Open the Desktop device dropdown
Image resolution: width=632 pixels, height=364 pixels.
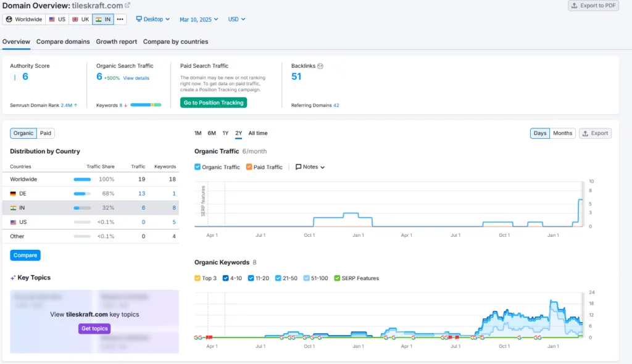coord(153,19)
